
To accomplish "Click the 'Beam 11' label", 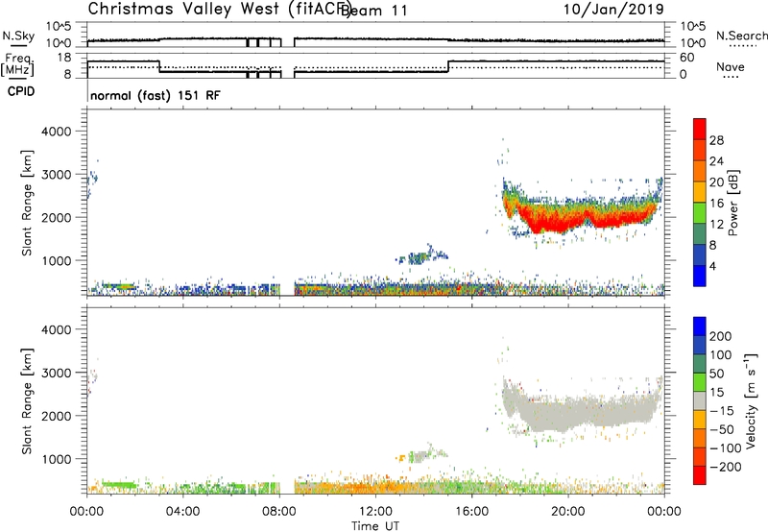I will coord(374,11).
